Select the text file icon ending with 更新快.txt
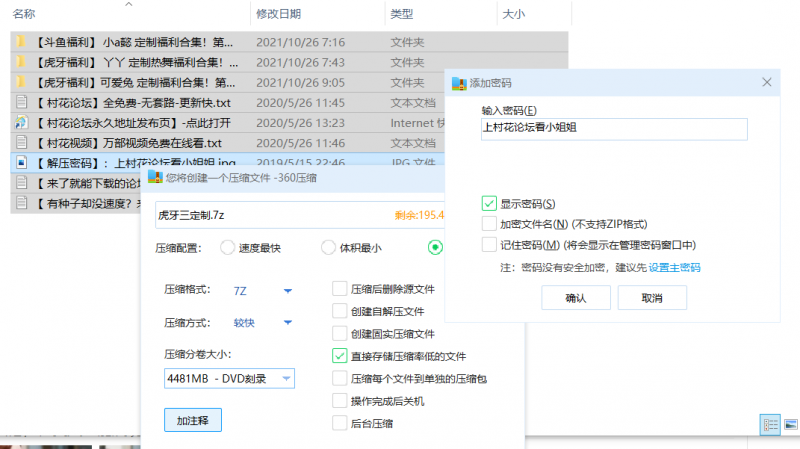The image size is (800, 449). 21,102
